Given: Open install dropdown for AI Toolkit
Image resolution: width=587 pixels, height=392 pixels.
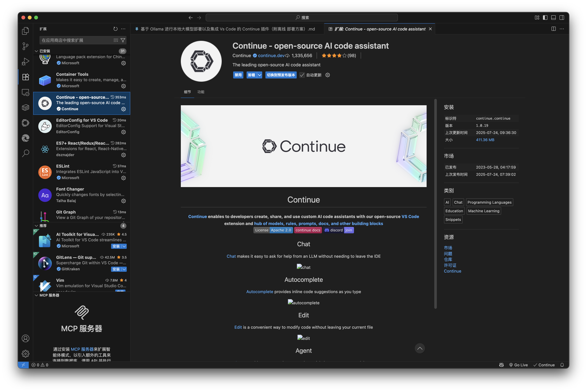Looking at the screenshot, I should tap(124, 246).
